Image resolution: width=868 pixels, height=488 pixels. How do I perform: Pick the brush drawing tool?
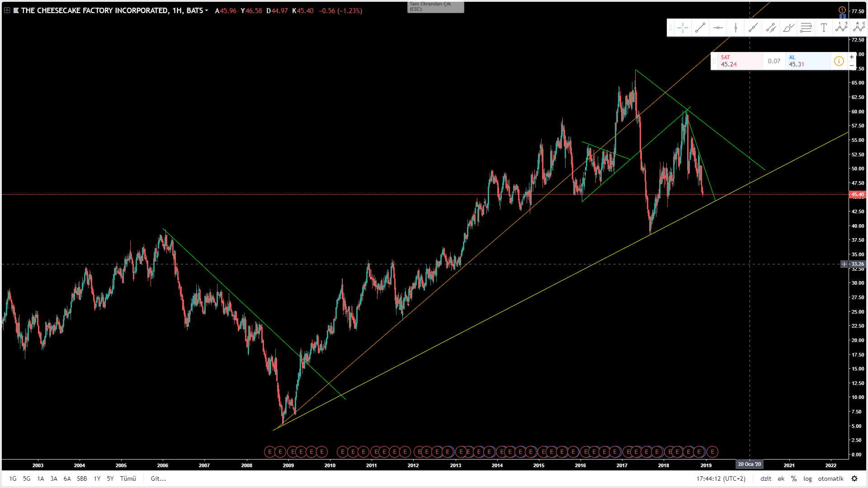[788, 28]
